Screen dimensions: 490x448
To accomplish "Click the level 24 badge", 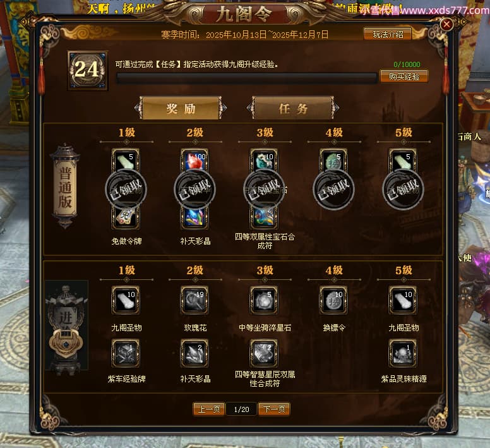I will 88,70.
